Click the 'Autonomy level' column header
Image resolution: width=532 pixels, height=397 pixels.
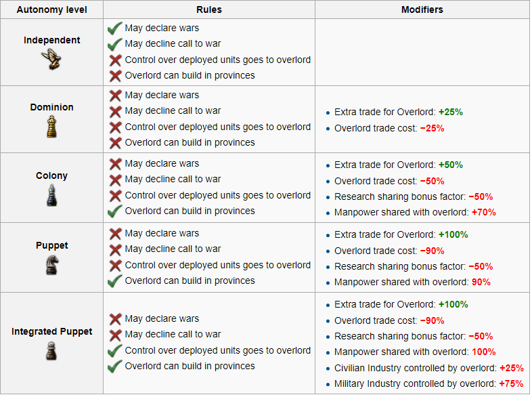coord(52,10)
